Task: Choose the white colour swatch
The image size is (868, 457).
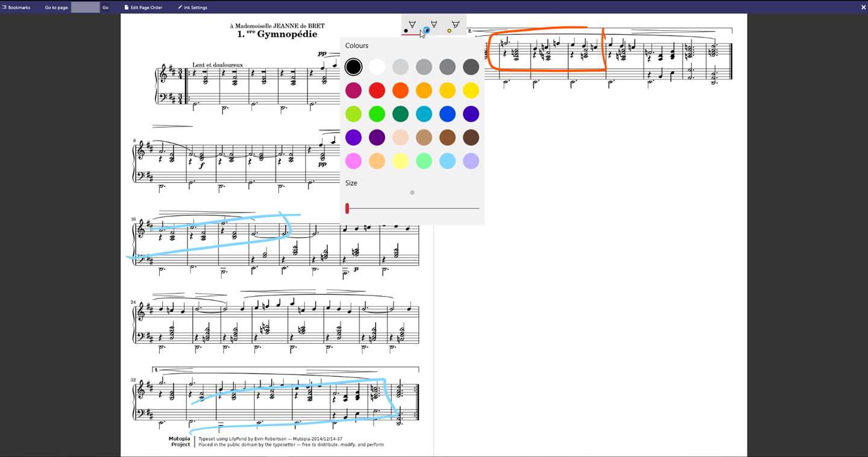Action: [x=377, y=67]
